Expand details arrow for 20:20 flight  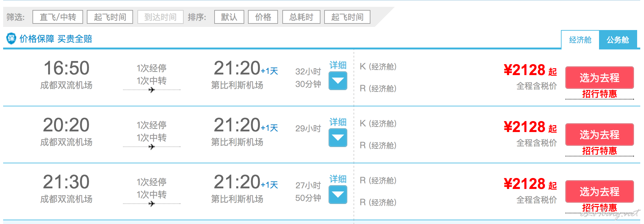click(x=338, y=138)
